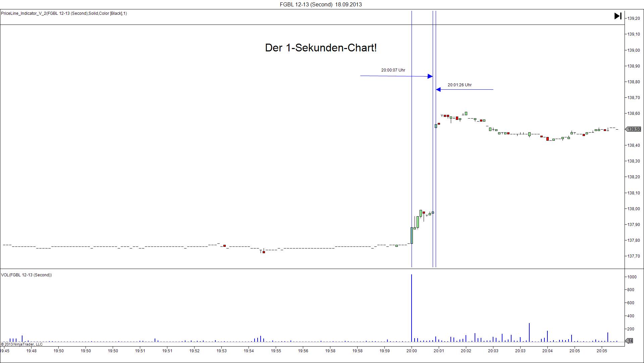Click the 138,80 price axis label
The image size is (644, 363).
click(x=634, y=82)
